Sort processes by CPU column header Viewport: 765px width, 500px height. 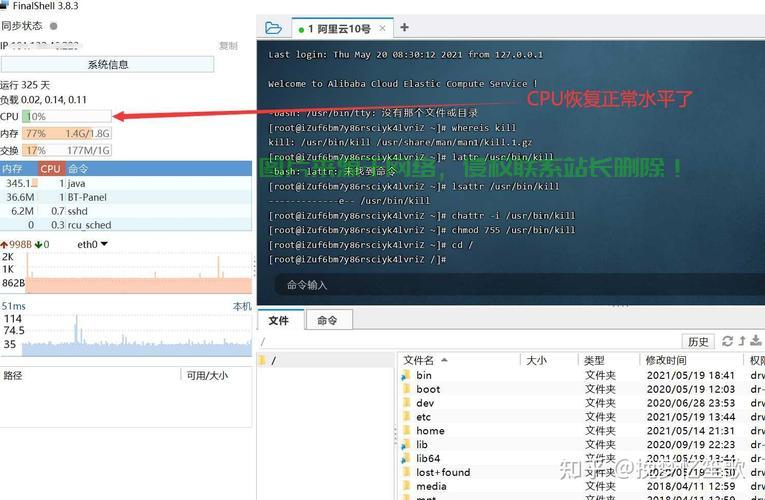(x=51, y=169)
